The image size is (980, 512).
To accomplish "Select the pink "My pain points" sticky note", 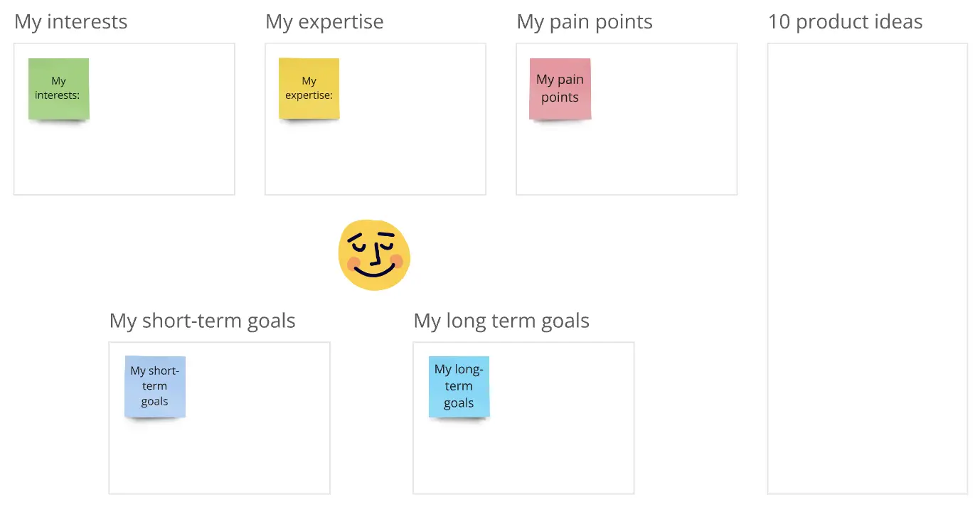I will [560, 89].
